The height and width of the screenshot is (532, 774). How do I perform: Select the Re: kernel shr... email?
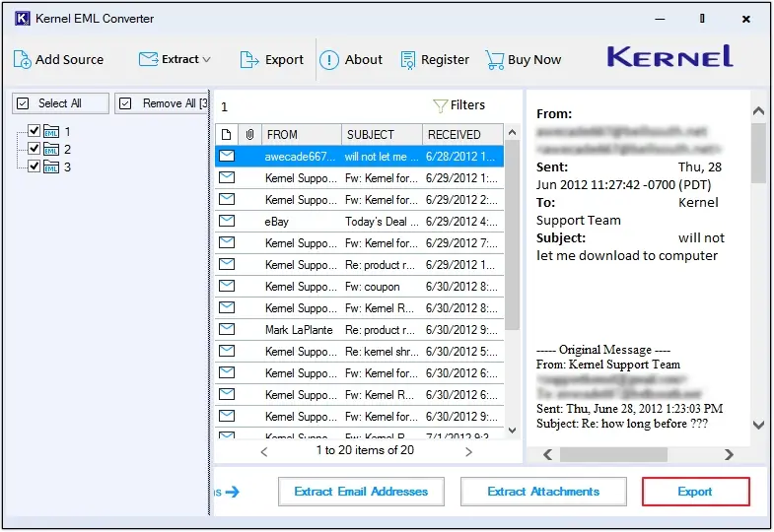coord(359,352)
